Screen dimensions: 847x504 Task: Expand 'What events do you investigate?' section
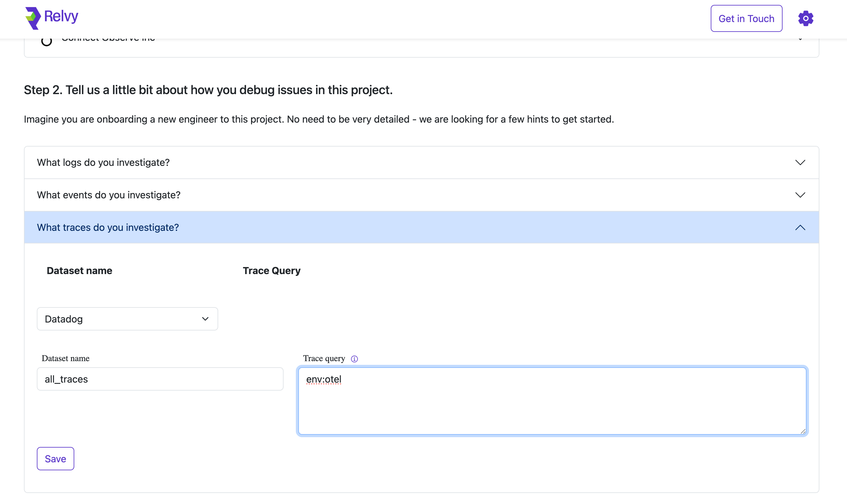[109, 195]
